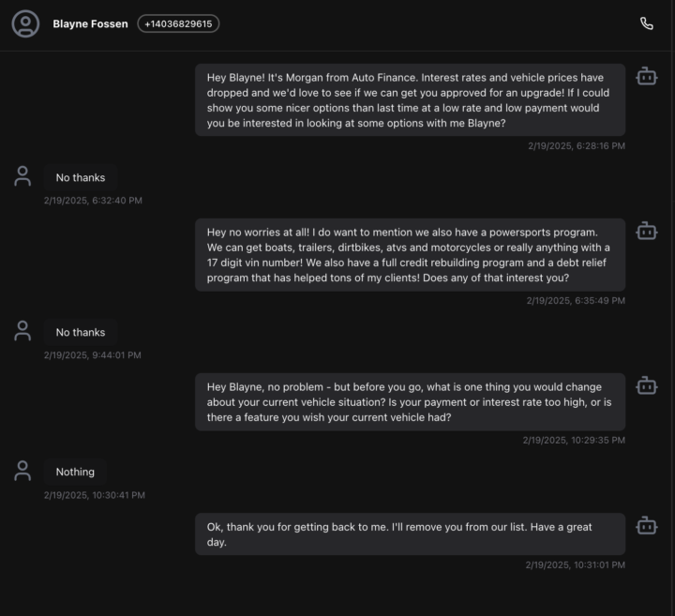Click the Auto Finance intro message bubble
Image resolution: width=675 pixels, height=616 pixels.
pos(410,100)
